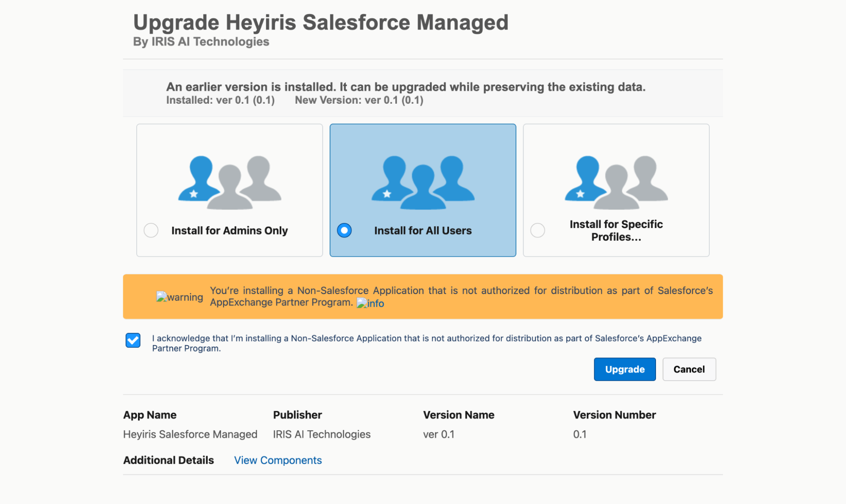846x504 pixels.
Task: Click the 'Version Name' column header
Action: 459,415
